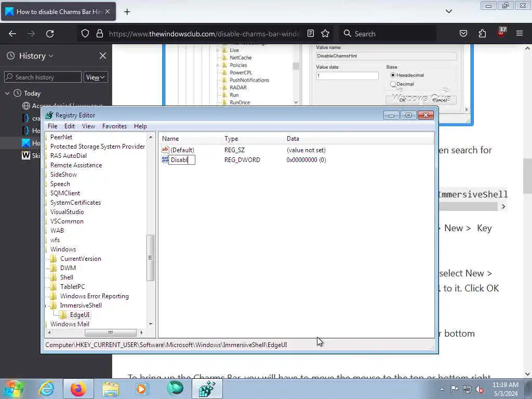Select the SystemCertificates key
The image size is (532, 399).
pos(75,203)
